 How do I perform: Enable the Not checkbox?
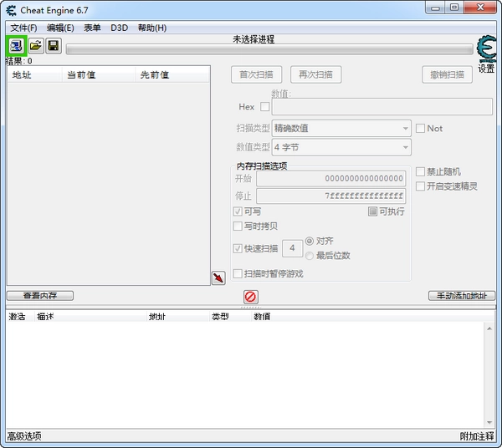(x=421, y=129)
